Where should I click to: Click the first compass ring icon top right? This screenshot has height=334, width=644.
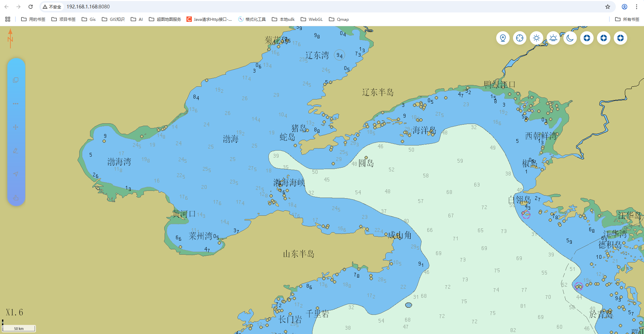587,38
